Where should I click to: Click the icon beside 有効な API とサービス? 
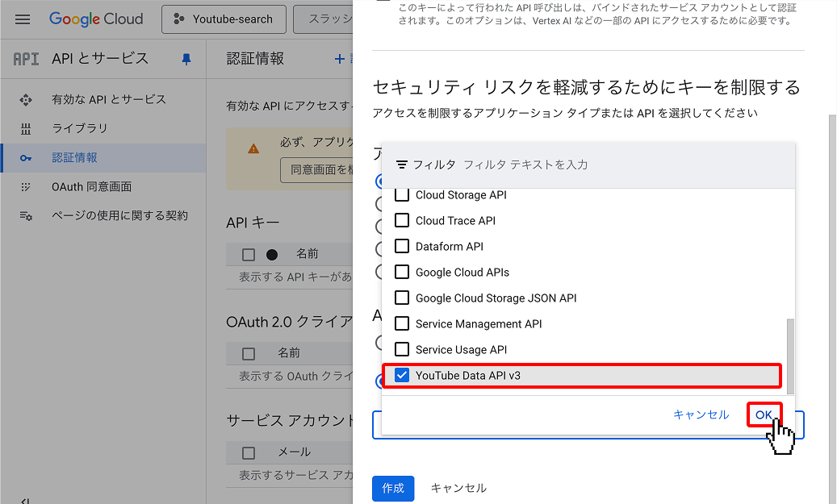tap(26, 100)
